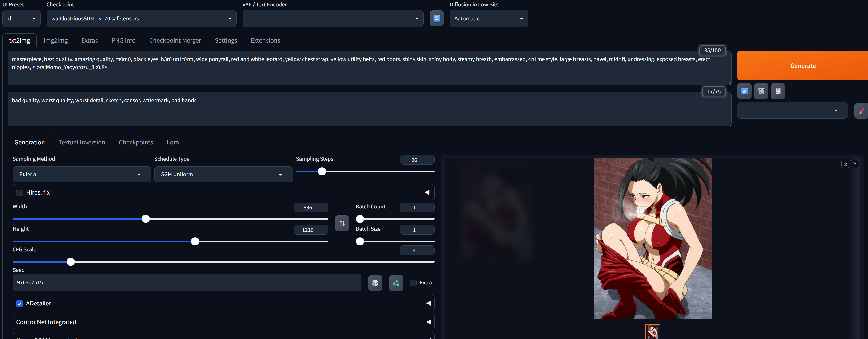The image size is (868, 339).
Task: Open the Checkpoints sub-tab
Action: point(136,142)
